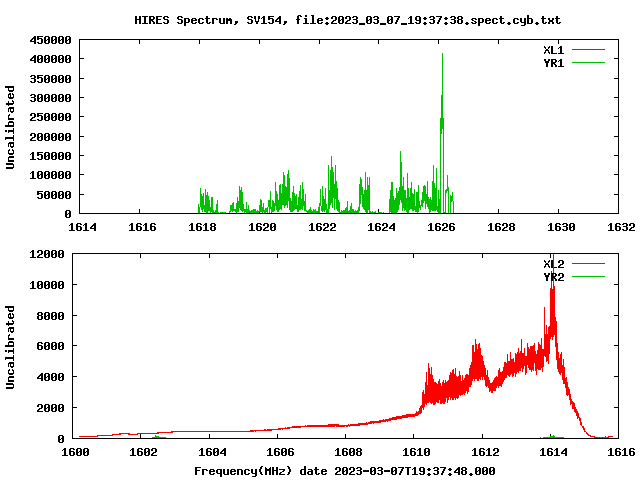
Task: Click the 1608 x-axis label
Action: [349, 452]
